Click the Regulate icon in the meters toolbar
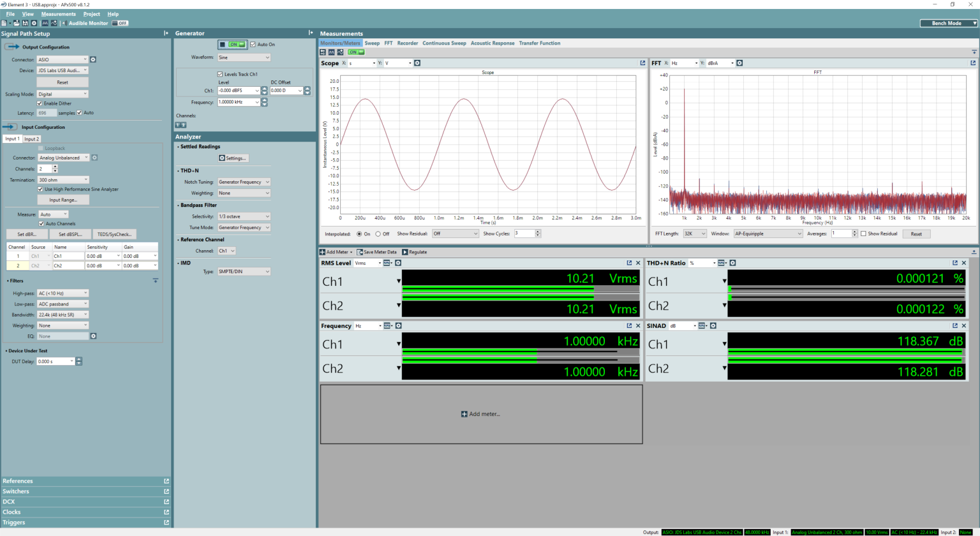 [x=405, y=251]
